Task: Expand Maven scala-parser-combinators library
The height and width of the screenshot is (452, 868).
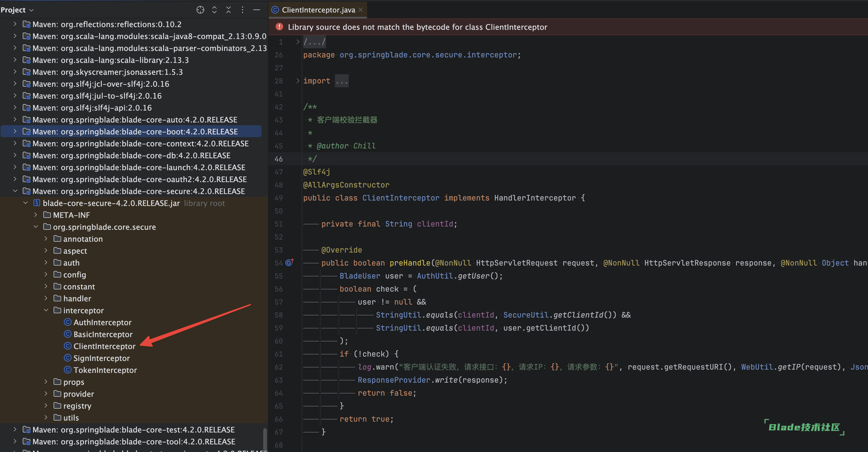Action: (15, 48)
